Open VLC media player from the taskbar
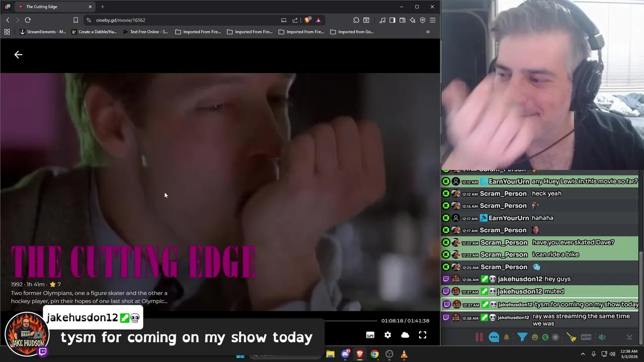Image resolution: width=644 pixels, height=362 pixels. coord(404,354)
